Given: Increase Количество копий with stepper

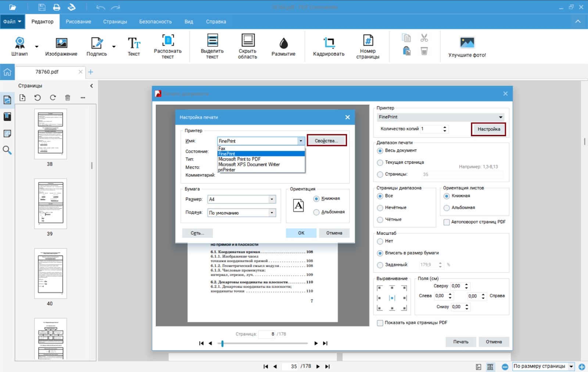Looking at the screenshot, I should point(445,127).
